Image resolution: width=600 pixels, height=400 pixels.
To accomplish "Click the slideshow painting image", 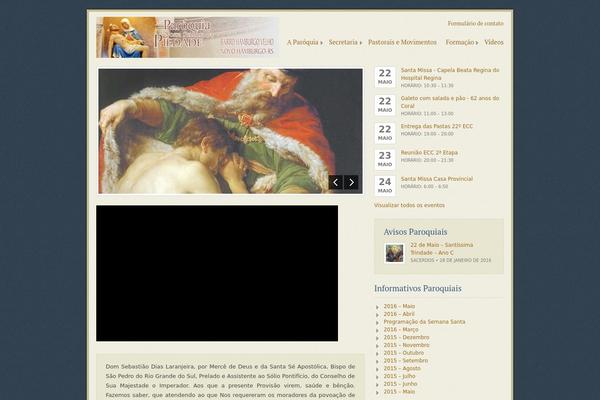I will 230,131.
